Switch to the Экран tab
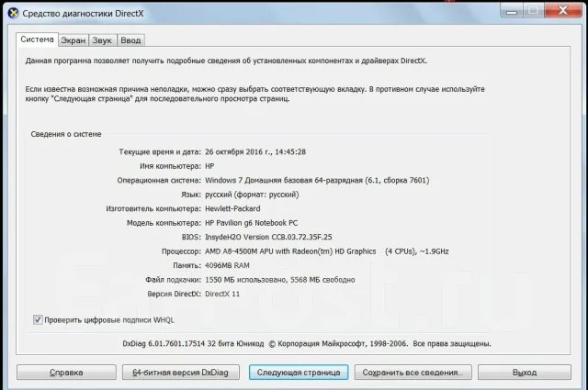 tap(73, 40)
